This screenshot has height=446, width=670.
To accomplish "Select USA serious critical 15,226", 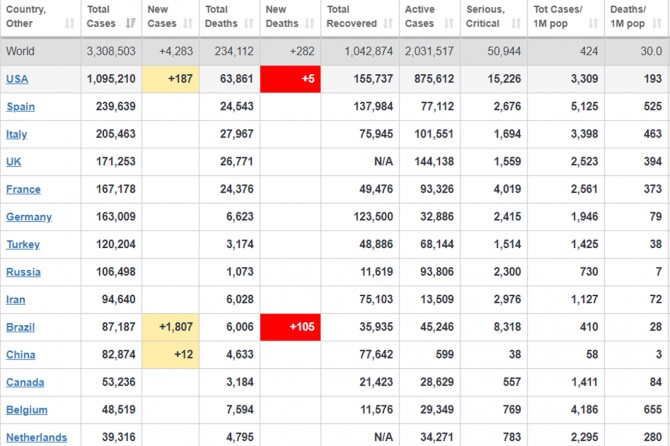I will pos(504,79).
